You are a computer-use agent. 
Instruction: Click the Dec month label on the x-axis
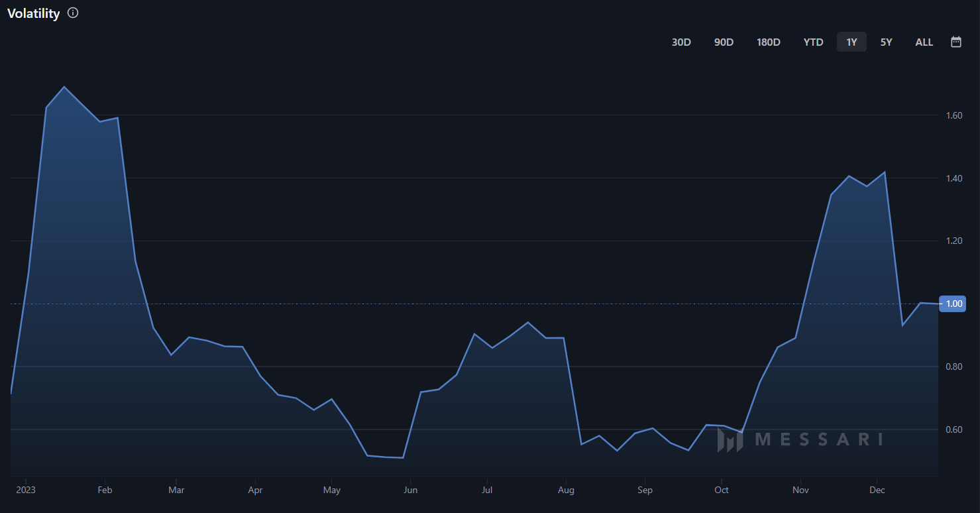tap(877, 490)
